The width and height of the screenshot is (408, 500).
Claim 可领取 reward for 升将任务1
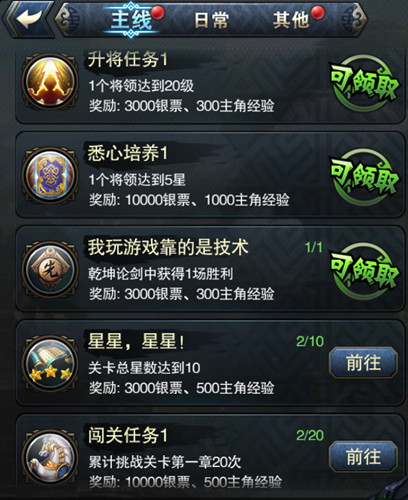point(364,83)
